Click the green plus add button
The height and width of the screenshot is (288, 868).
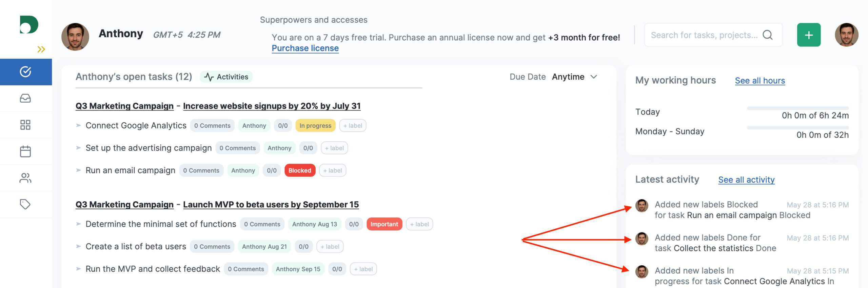809,35
